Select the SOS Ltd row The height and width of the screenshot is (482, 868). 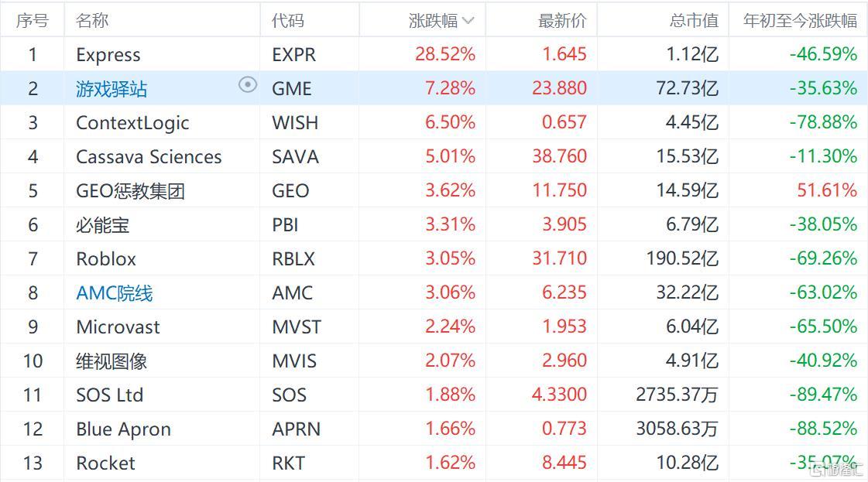coord(434,395)
